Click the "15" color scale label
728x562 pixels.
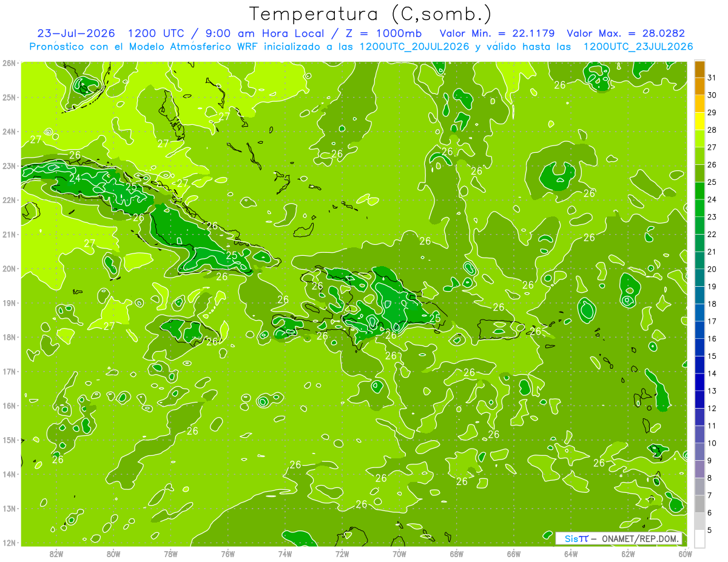pyautogui.click(x=712, y=356)
